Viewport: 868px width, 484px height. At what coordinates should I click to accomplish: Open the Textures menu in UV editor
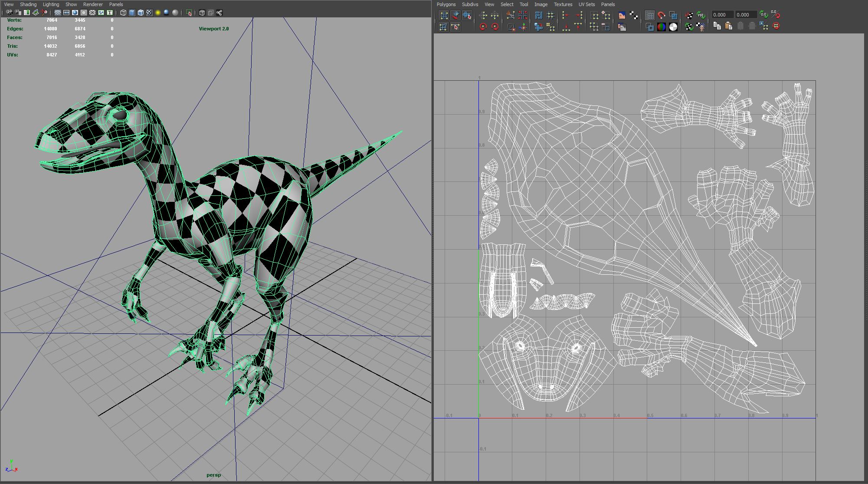(x=563, y=4)
